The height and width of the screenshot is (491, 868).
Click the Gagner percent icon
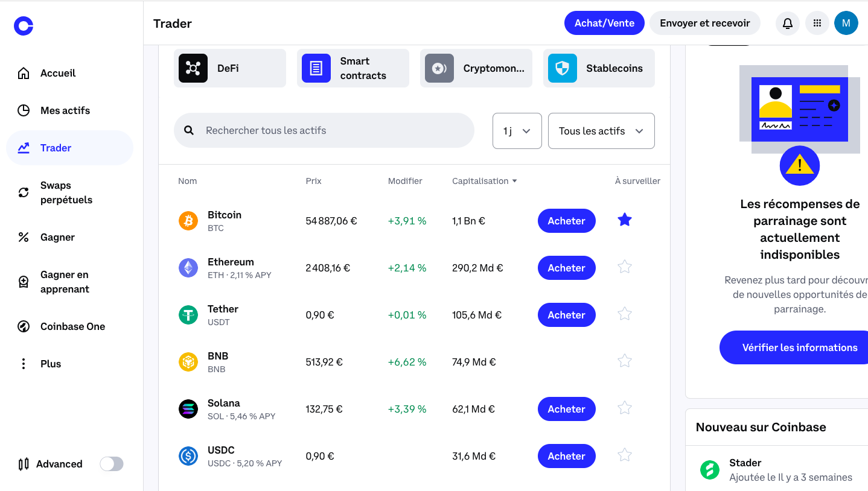pos(23,236)
